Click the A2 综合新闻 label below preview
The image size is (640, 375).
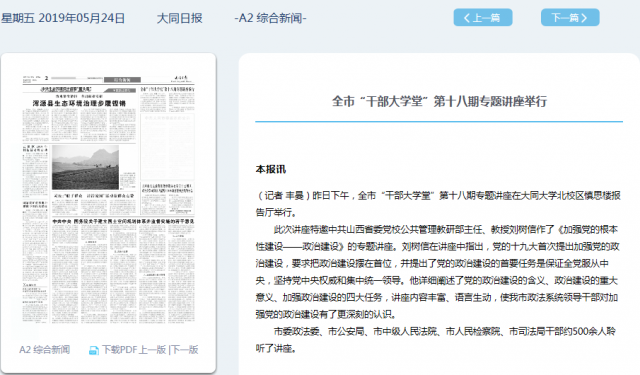[44, 350]
